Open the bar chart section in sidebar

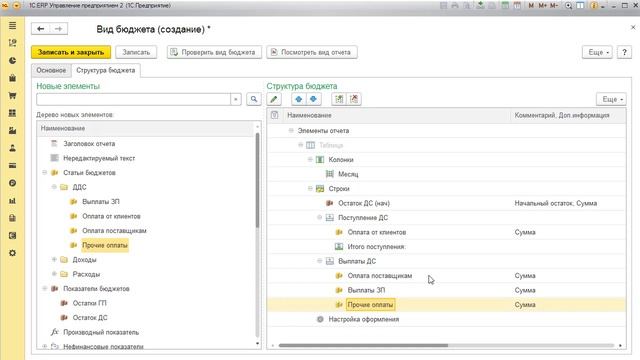point(13,201)
